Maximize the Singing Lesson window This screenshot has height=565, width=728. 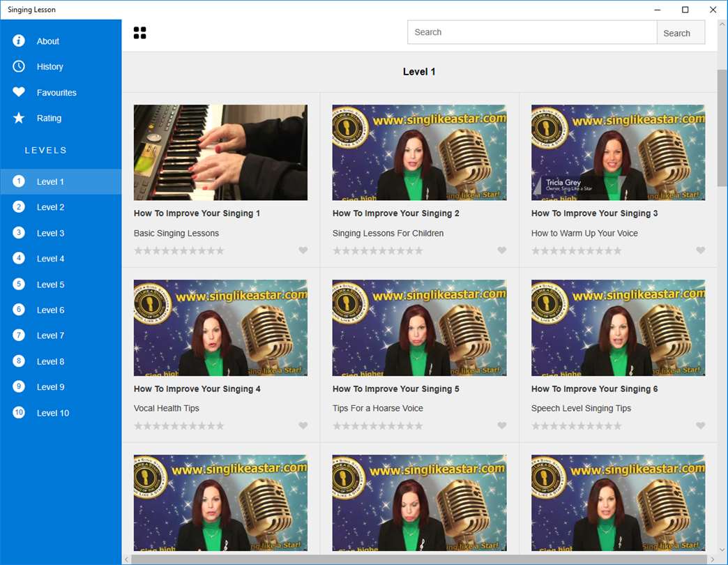click(x=685, y=10)
